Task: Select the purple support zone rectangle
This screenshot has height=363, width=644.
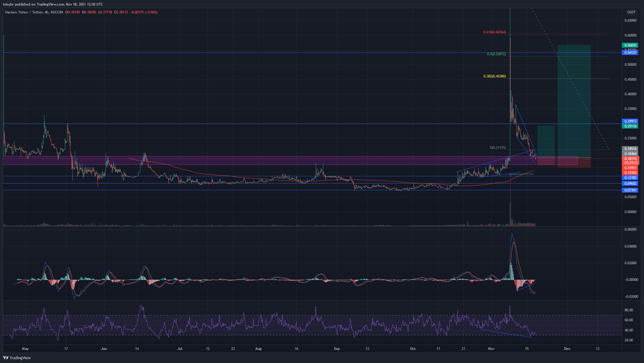Action: (290, 161)
